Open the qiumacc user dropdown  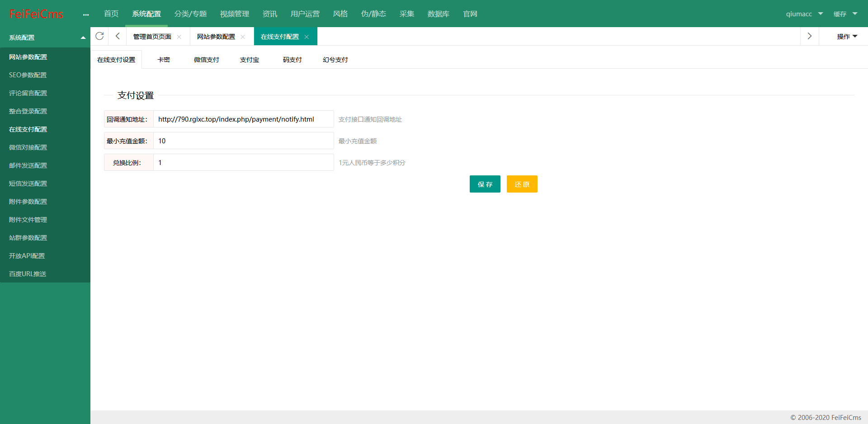coord(804,14)
